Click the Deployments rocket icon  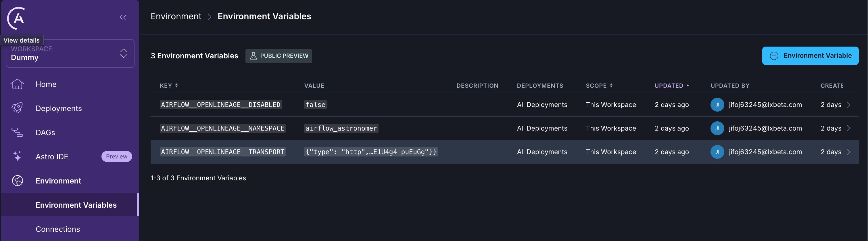pos(17,108)
